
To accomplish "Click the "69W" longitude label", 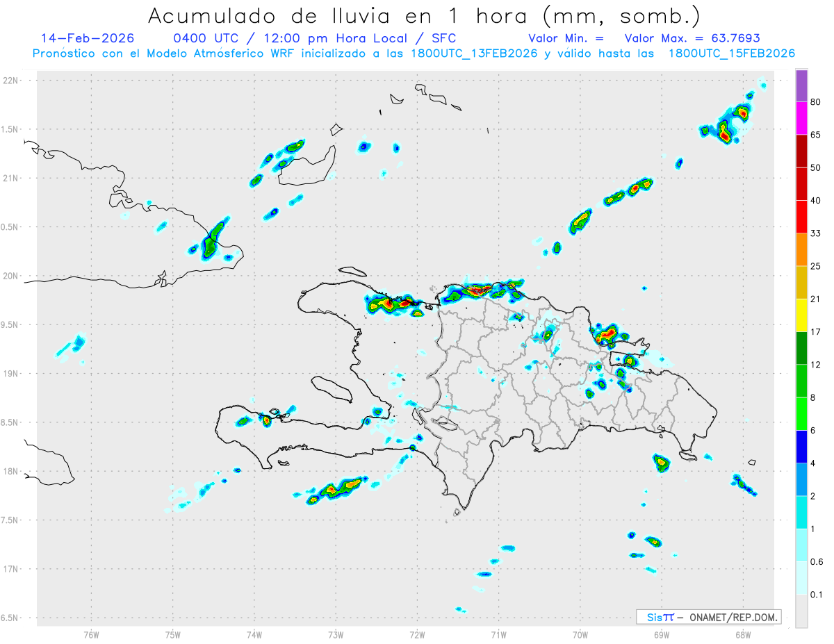I will [x=661, y=634].
